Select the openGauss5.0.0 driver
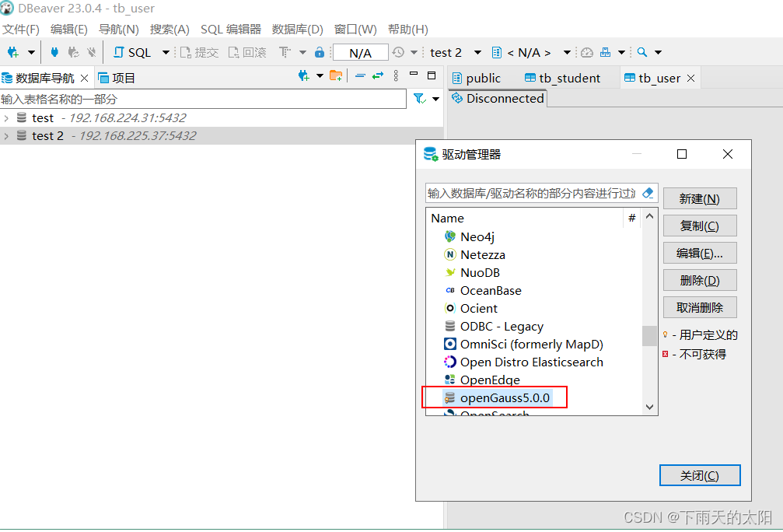 pyautogui.click(x=497, y=397)
